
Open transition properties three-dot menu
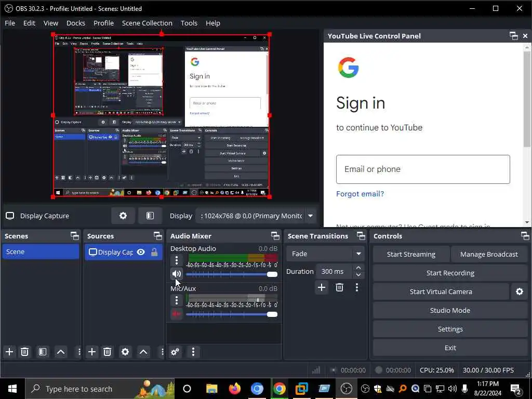(x=356, y=287)
